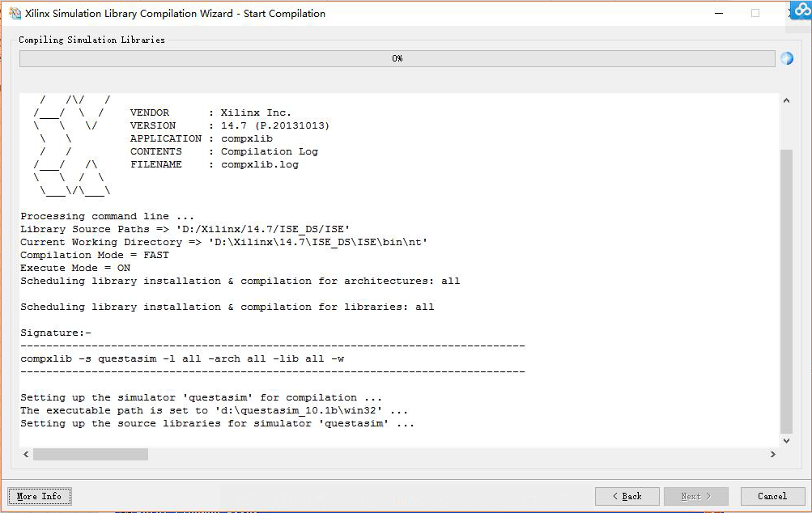Viewport: 812px width, 513px height.
Task: Click the 'Processing command line ...' text
Action: click(x=107, y=216)
